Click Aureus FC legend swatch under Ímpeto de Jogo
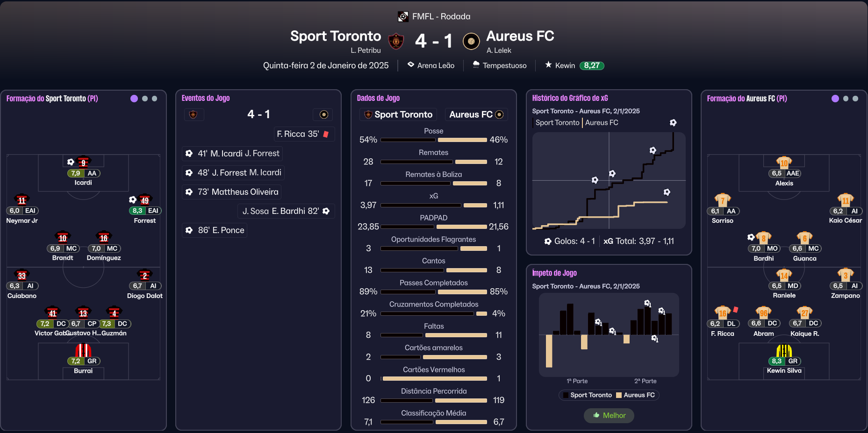Image resolution: width=868 pixels, height=433 pixels. coord(619,395)
